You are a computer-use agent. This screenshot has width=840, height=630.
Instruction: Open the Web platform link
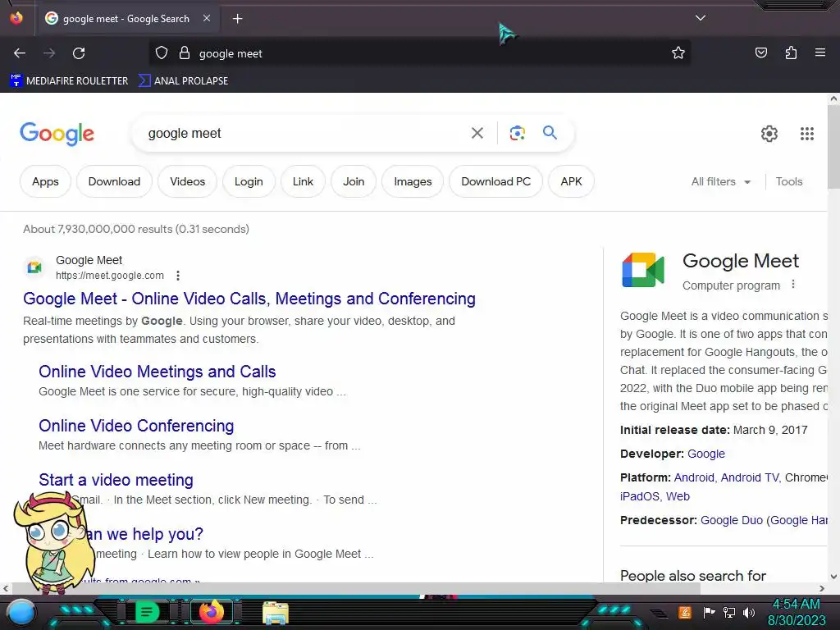point(678,496)
